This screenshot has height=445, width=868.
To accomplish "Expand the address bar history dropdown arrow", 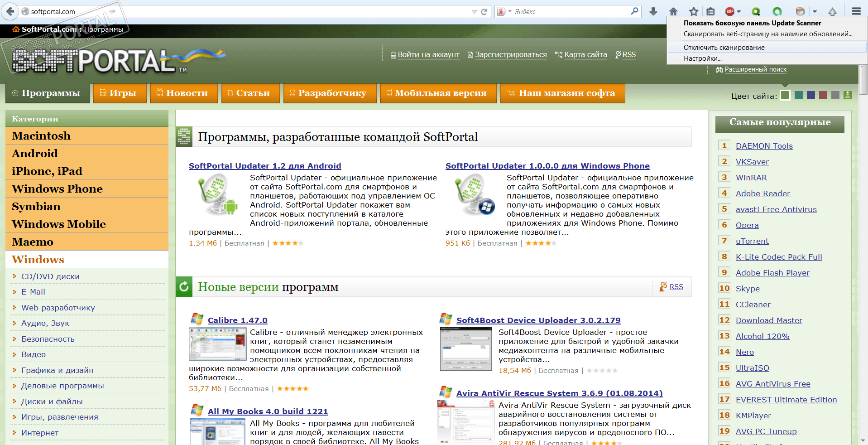I will tap(474, 12).
